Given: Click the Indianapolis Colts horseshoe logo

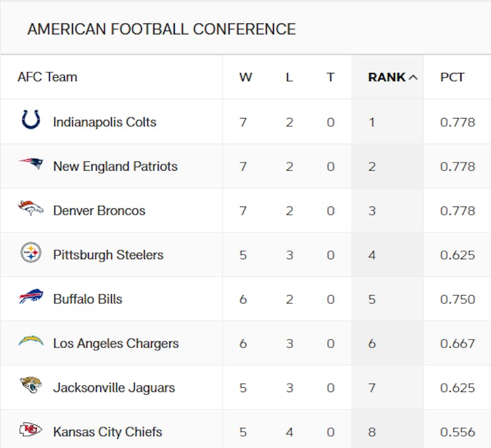Looking at the screenshot, I should (x=31, y=120).
